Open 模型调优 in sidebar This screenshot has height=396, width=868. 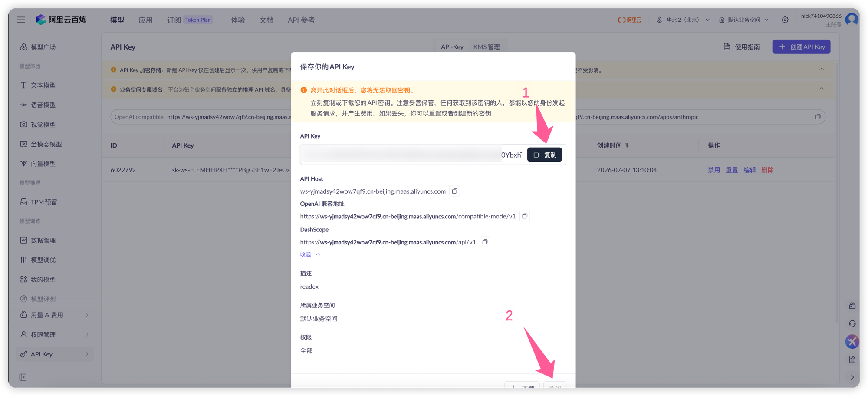click(x=43, y=260)
